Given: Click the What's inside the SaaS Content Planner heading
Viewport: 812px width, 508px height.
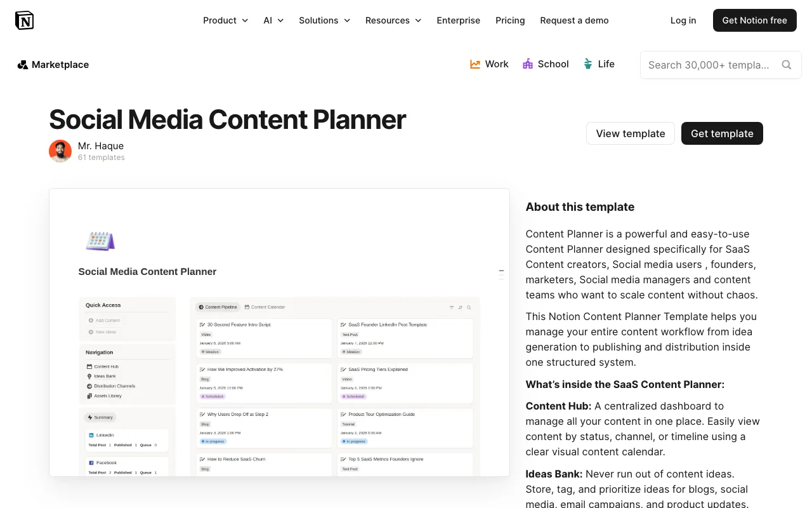Looking at the screenshot, I should (625, 384).
